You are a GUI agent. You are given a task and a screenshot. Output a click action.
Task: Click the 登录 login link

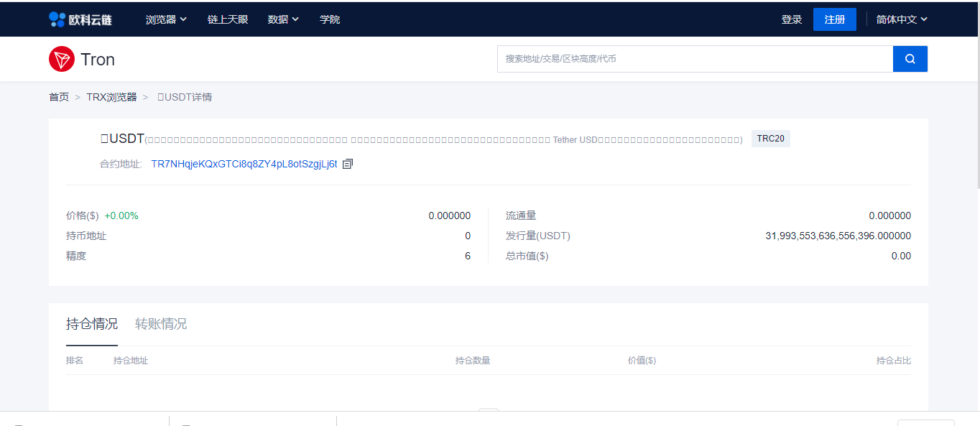(791, 19)
